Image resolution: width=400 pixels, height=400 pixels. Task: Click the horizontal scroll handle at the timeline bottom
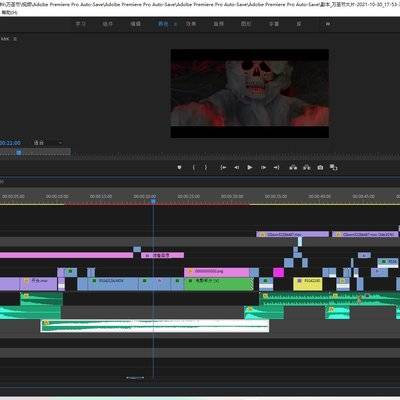(x=135, y=378)
